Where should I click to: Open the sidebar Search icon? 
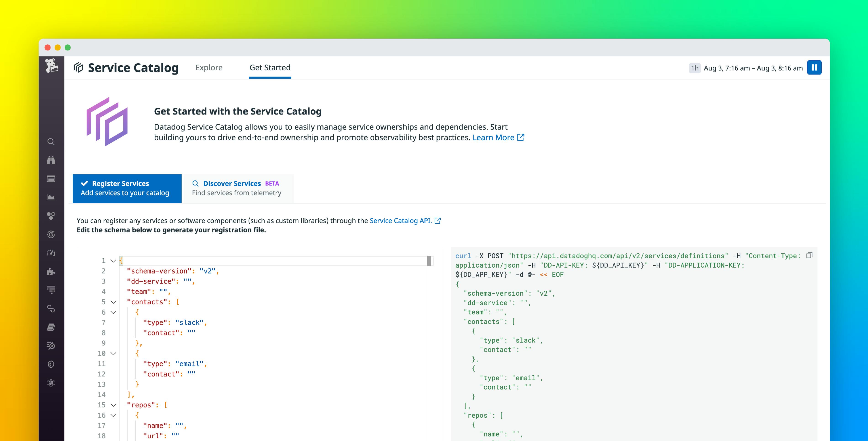(x=51, y=142)
